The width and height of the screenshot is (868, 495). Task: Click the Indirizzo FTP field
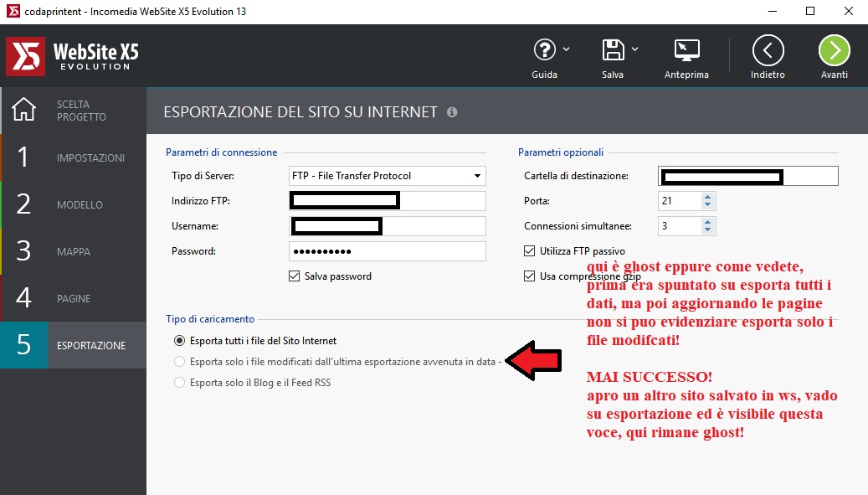point(388,200)
